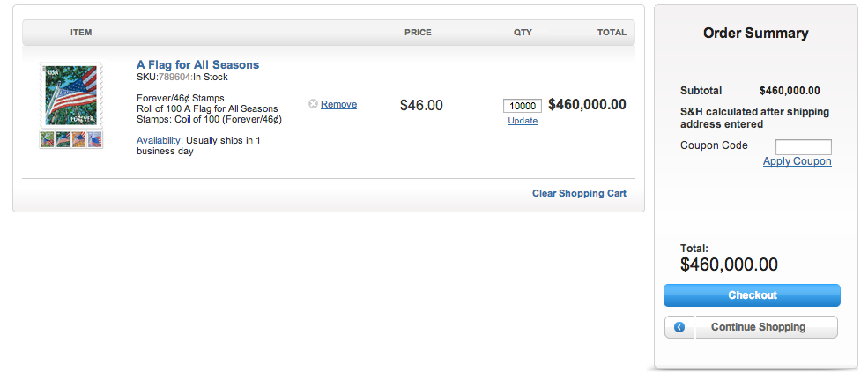
Task: Click the ITEM column header
Action: [81, 33]
